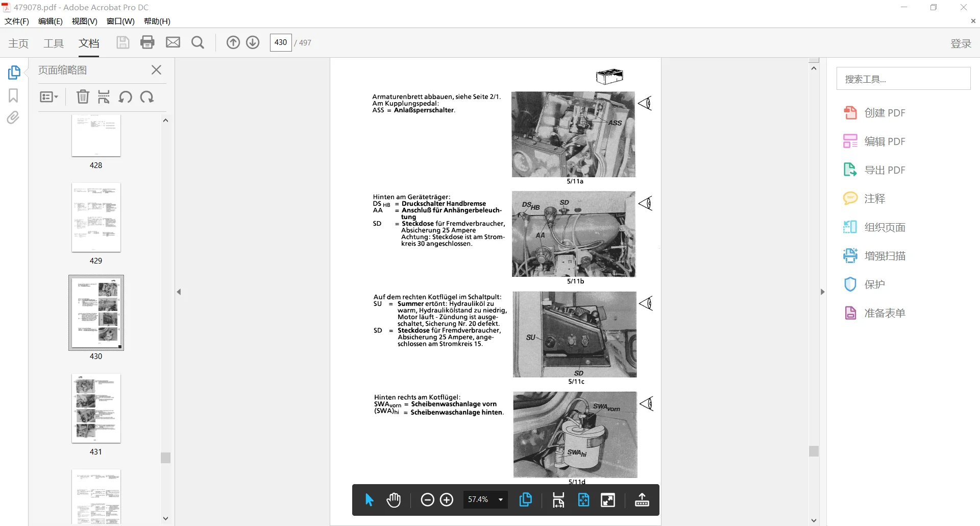Open the Page Thumbnails sidebar icon
Image resolution: width=980 pixels, height=526 pixels.
point(14,73)
